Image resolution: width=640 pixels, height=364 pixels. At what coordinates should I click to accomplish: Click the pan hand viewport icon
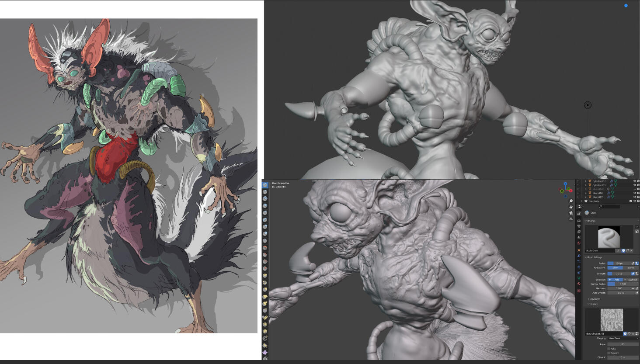point(571,207)
